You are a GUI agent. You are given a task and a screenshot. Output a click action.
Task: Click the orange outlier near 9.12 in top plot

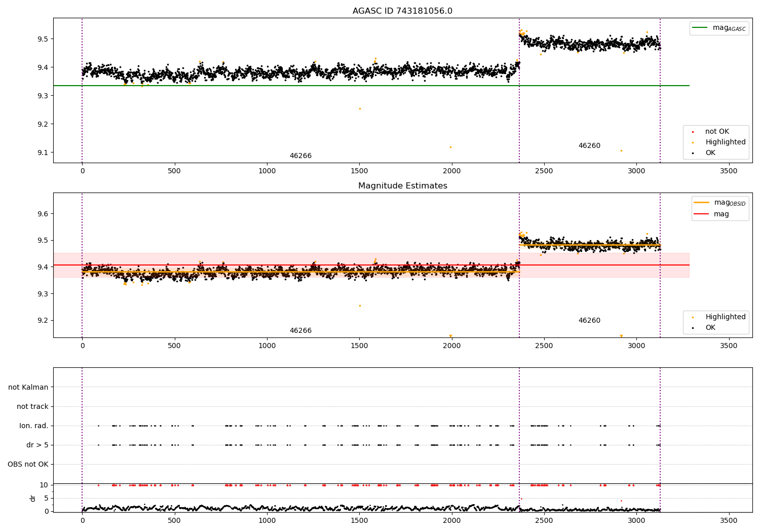click(450, 147)
